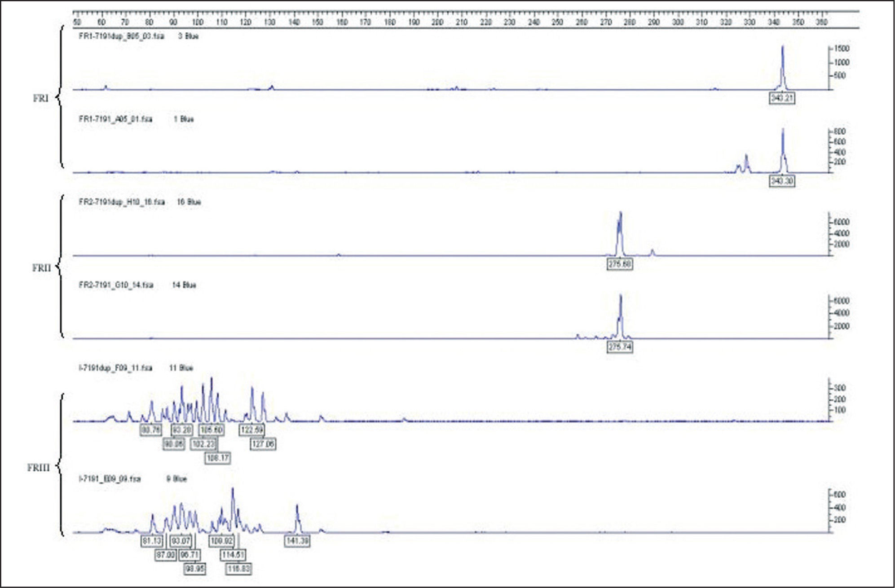Click the 300 mark on size ruler
Screen dimensions: 895x588
pos(677,22)
